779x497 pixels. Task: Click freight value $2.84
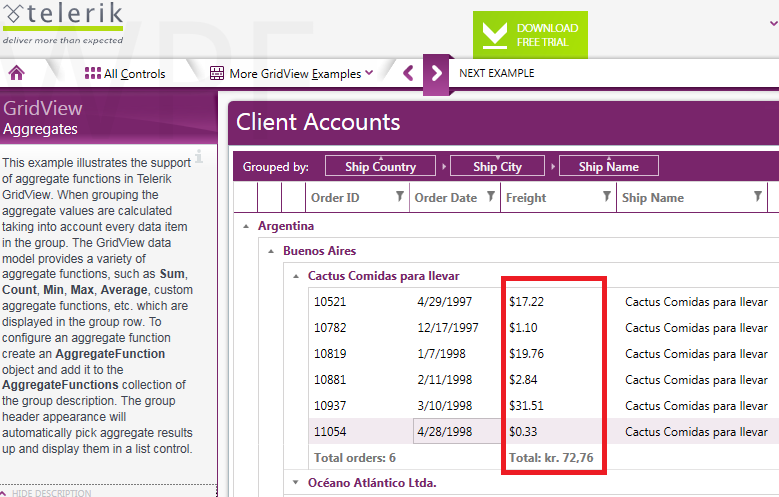click(x=523, y=380)
